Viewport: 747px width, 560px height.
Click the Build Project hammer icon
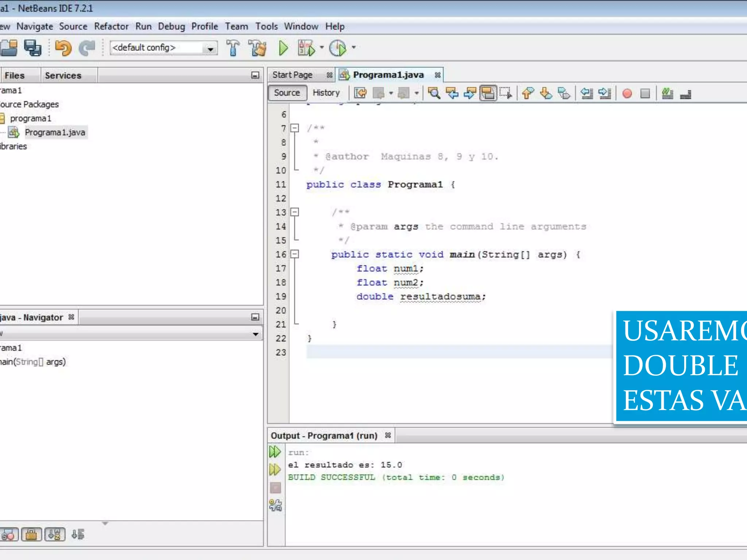click(233, 48)
